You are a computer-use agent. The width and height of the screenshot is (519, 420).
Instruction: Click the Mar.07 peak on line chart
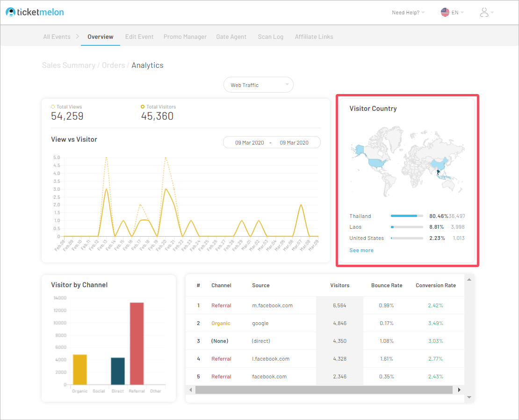click(x=301, y=205)
